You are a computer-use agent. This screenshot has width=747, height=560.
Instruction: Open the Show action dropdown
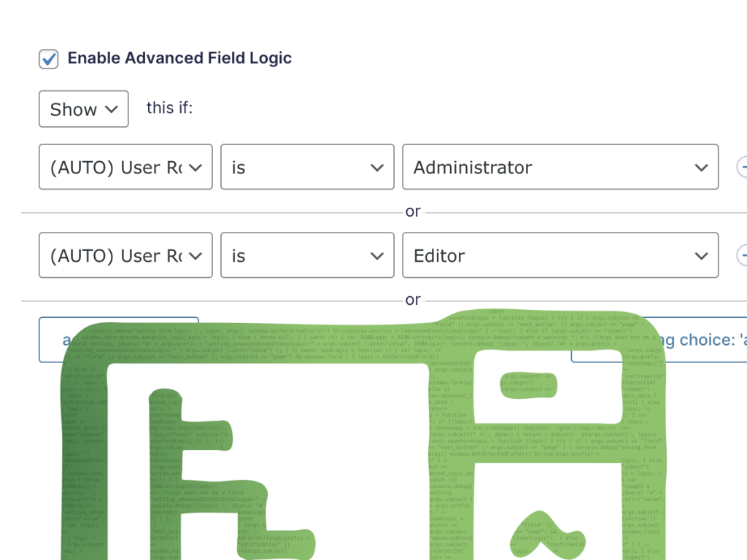point(83,109)
